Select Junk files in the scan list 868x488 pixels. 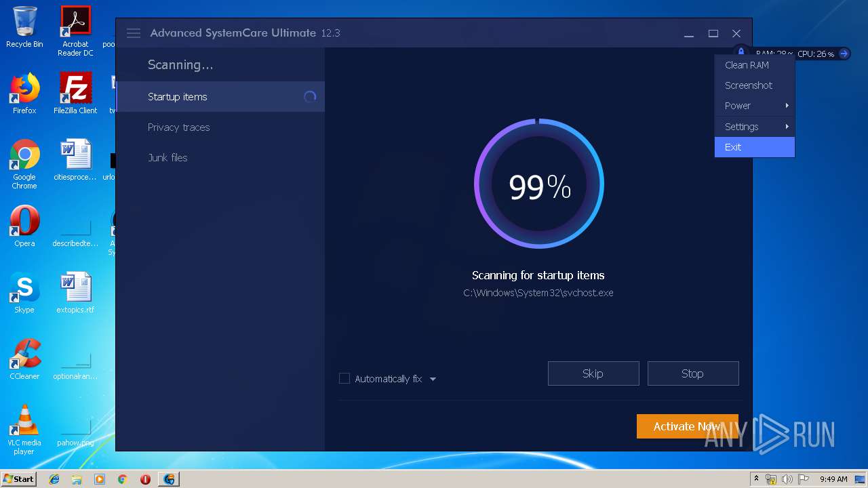click(x=220, y=158)
